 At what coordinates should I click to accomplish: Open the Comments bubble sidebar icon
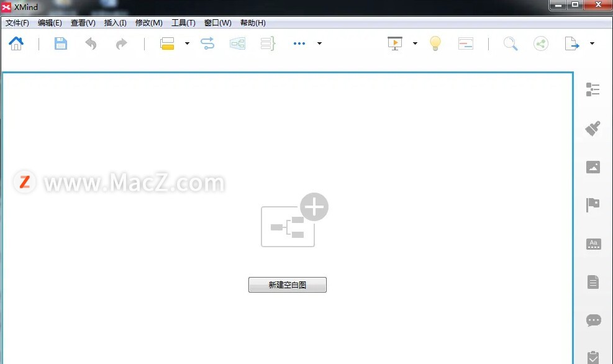[x=594, y=321]
